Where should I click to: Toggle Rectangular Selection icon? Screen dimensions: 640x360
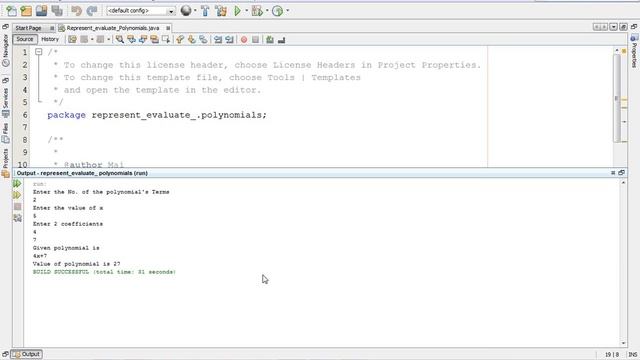click(166, 40)
